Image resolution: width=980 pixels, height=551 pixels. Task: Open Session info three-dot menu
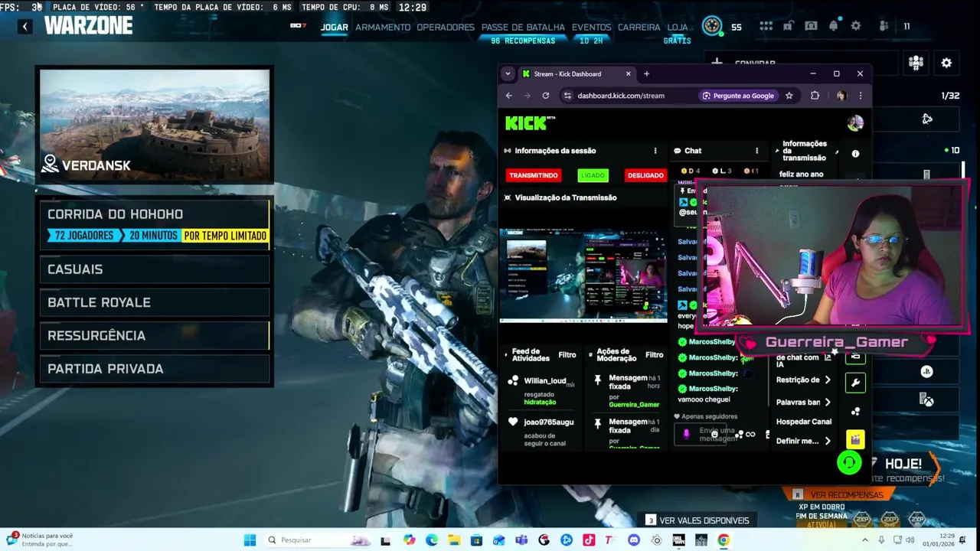coord(655,151)
